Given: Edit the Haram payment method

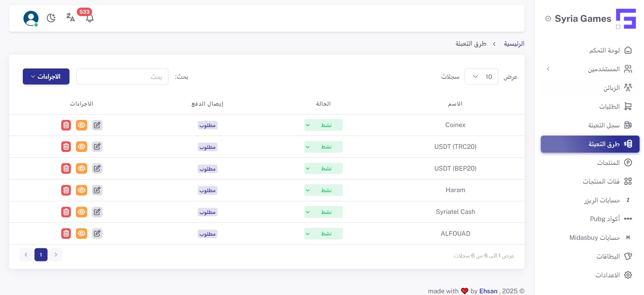Looking at the screenshot, I should (97, 190).
